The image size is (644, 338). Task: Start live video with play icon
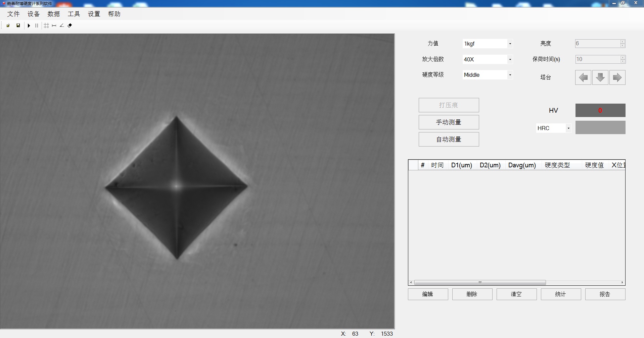29,25
